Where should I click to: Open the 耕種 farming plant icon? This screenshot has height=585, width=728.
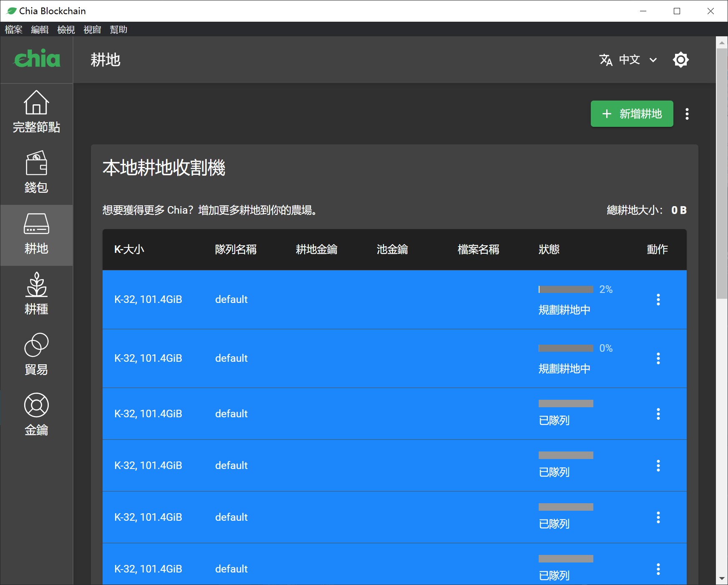point(36,285)
